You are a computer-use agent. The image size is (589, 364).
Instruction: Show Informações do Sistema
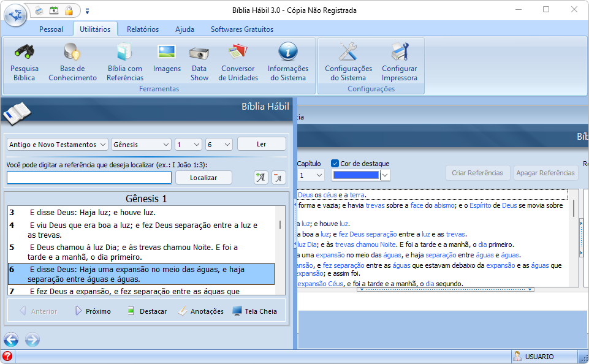click(288, 62)
